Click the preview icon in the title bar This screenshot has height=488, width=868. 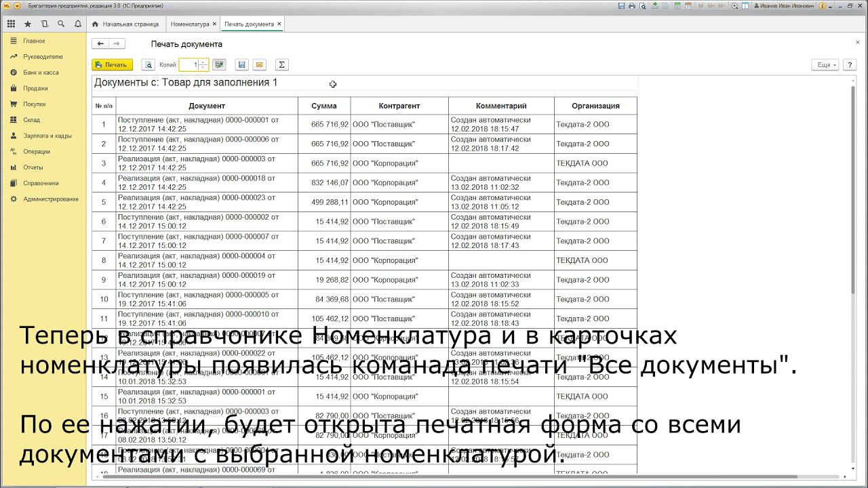coord(642,5)
